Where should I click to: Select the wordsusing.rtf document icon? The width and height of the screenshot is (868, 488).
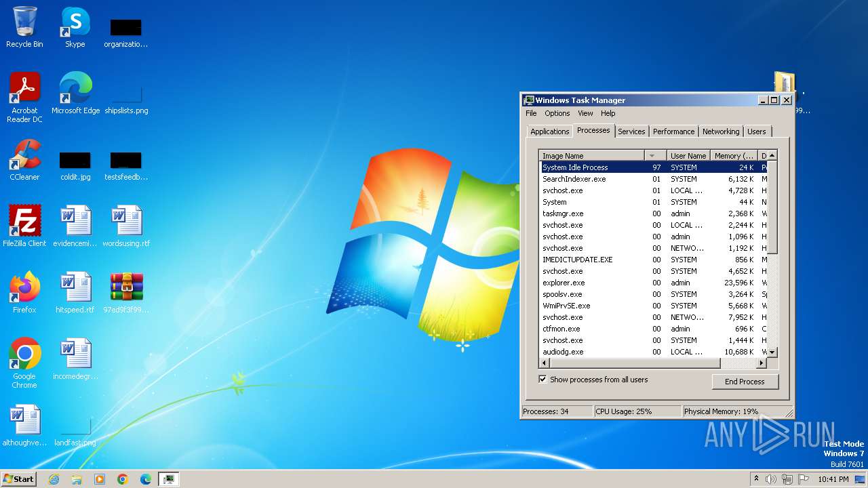pos(126,226)
